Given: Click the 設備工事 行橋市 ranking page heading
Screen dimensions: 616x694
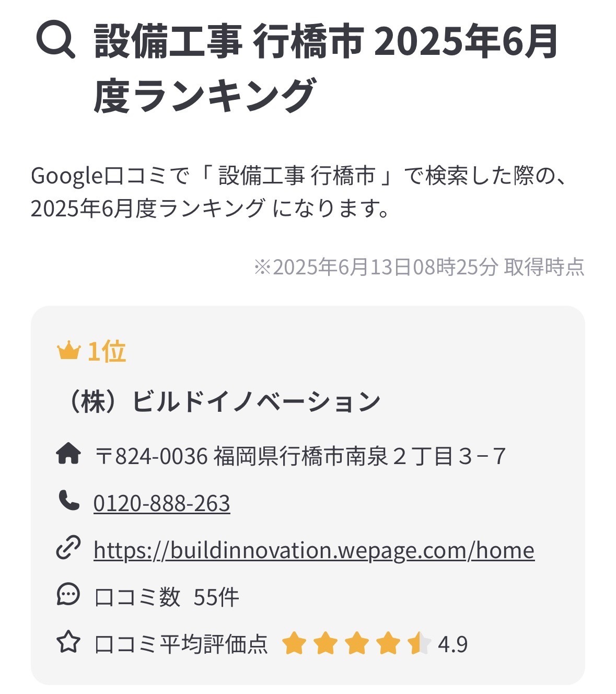Looking at the screenshot, I should tap(327, 68).
